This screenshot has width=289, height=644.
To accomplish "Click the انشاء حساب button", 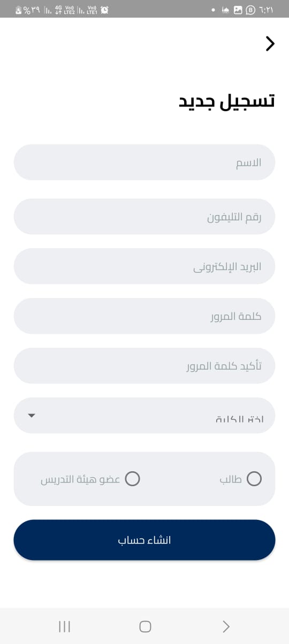I will pyautogui.click(x=144, y=540).
